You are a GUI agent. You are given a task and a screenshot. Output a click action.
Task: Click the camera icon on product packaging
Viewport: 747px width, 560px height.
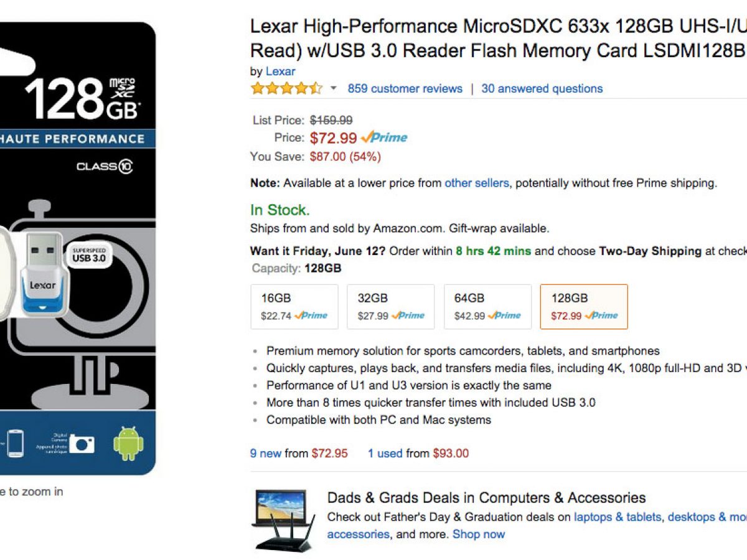coord(82,444)
